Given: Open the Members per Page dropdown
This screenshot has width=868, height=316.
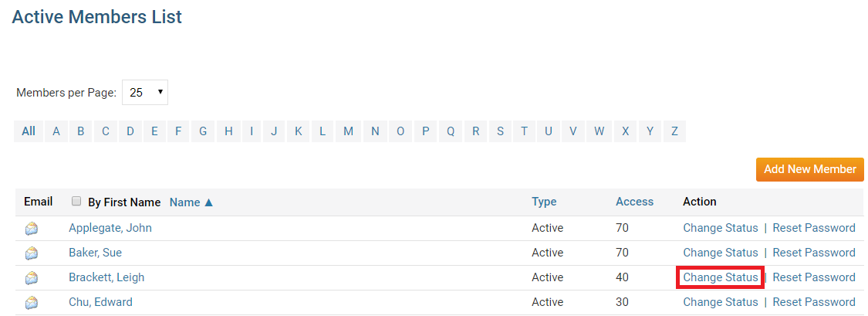Looking at the screenshot, I should (145, 92).
